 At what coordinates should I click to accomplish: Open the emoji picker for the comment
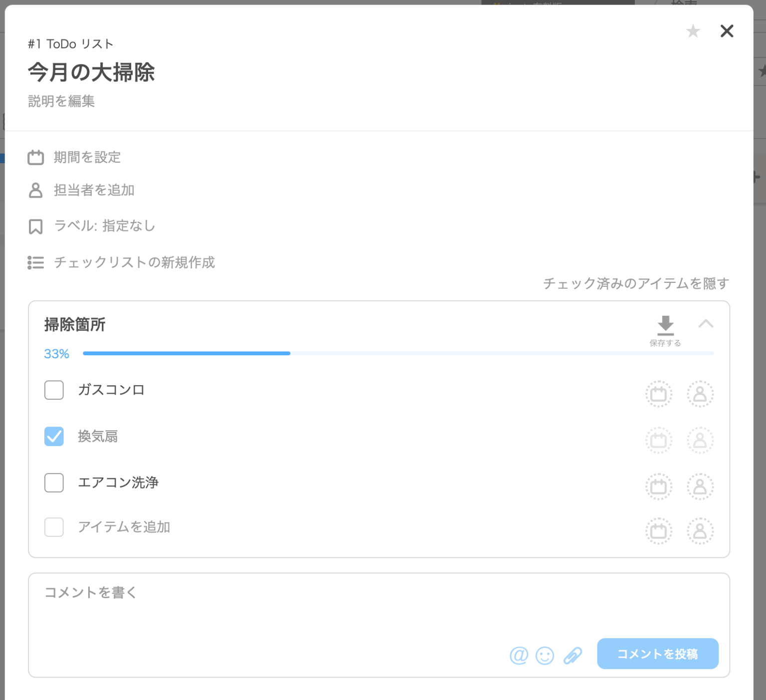545,654
